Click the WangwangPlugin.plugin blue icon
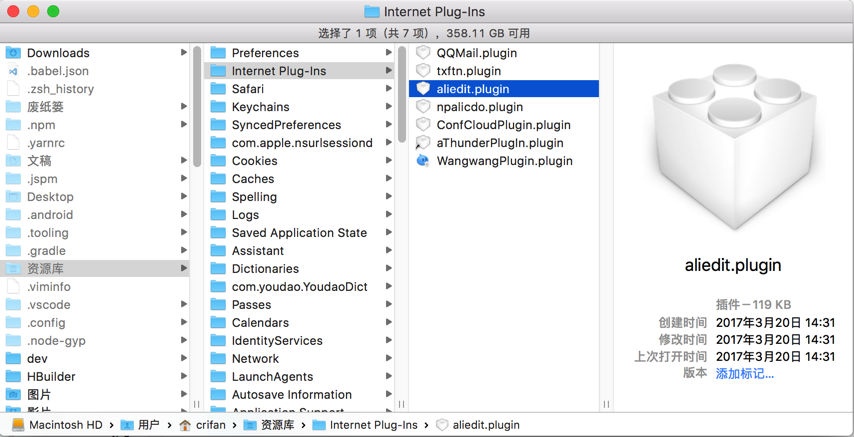Screen dimensions: 854x437 pyautogui.click(x=423, y=161)
